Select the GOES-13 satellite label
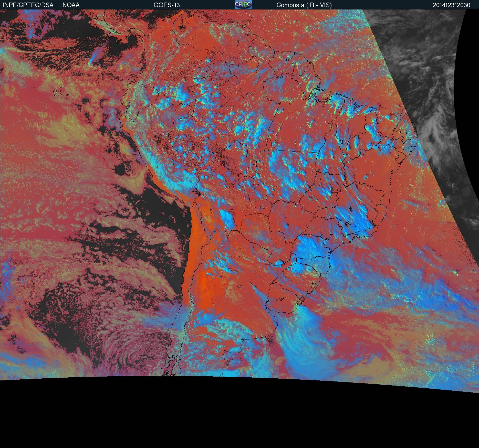The image size is (479, 448). coord(166,5)
